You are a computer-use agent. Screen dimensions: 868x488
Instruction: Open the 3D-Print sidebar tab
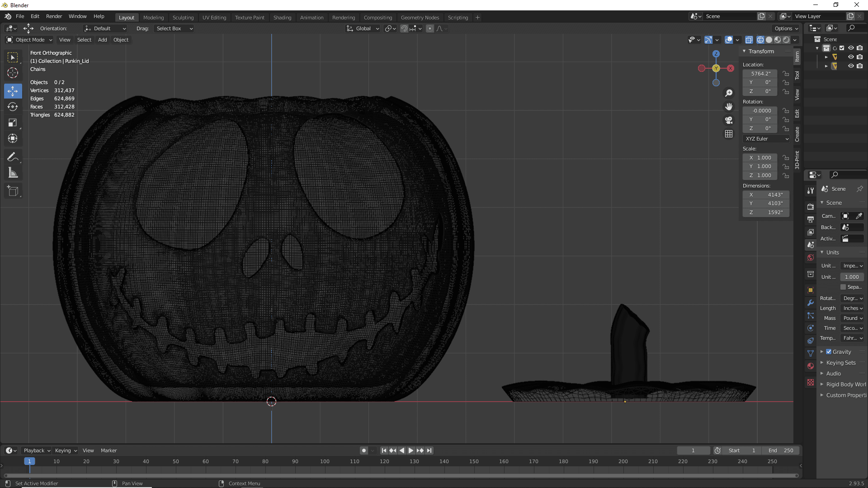[x=797, y=160]
